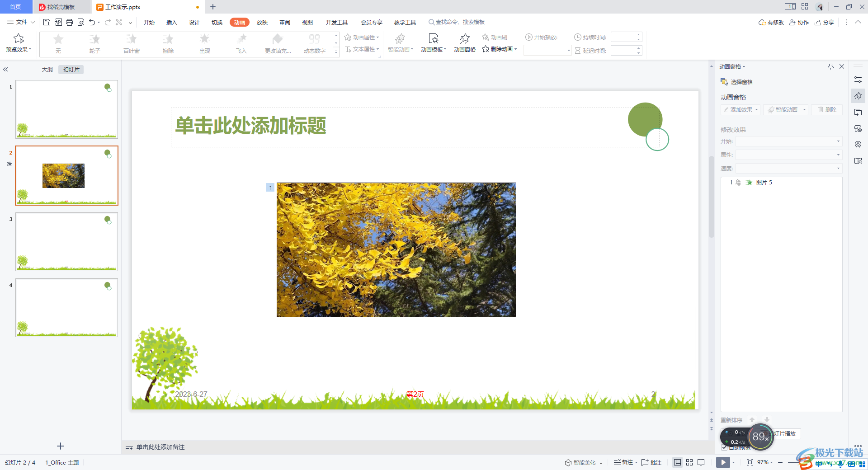Viewport: 868px width, 470px height.
Task: Switch to the 设计 design tab
Action: [194, 22]
